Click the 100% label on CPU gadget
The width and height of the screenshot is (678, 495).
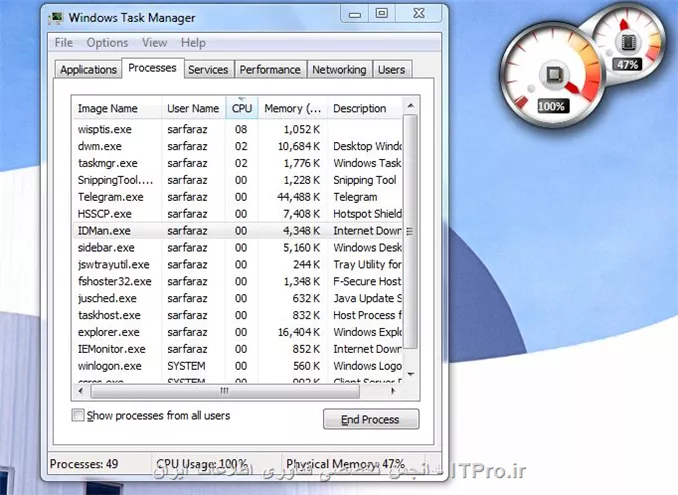pos(551,106)
